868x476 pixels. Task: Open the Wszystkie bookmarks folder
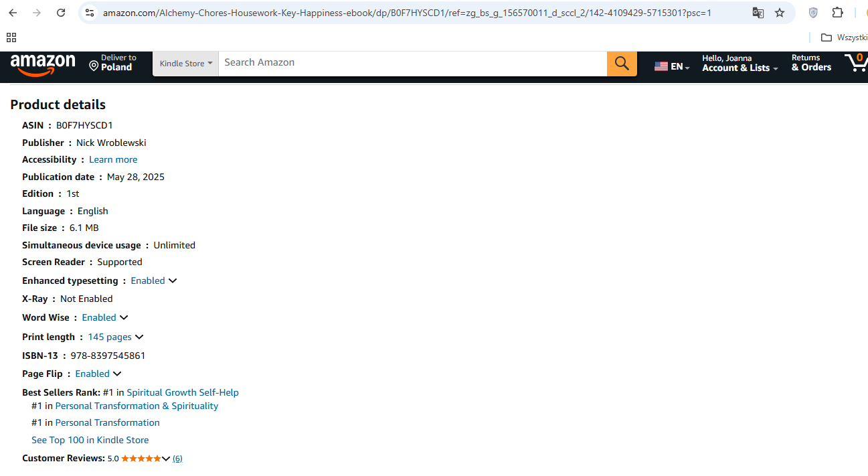pyautogui.click(x=844, y=37)
